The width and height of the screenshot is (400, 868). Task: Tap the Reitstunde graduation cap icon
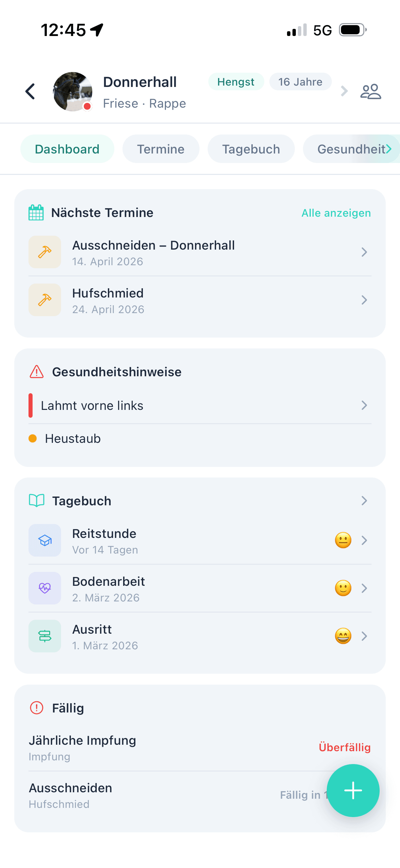pos(45,540)
